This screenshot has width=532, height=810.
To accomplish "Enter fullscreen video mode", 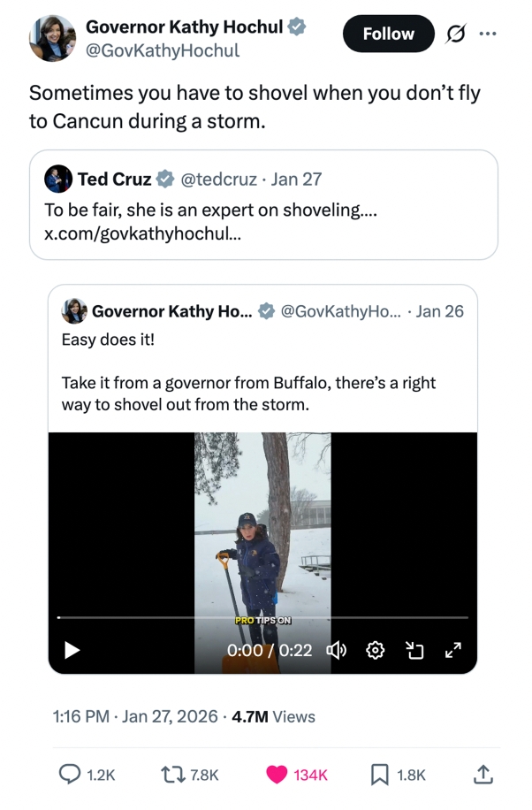I will tap(453, 650).
